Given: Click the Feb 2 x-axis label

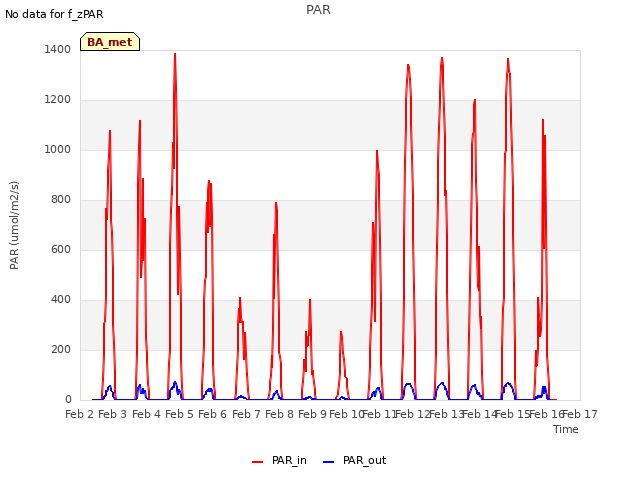Looking at the screenshot, I should pos(80,414).
